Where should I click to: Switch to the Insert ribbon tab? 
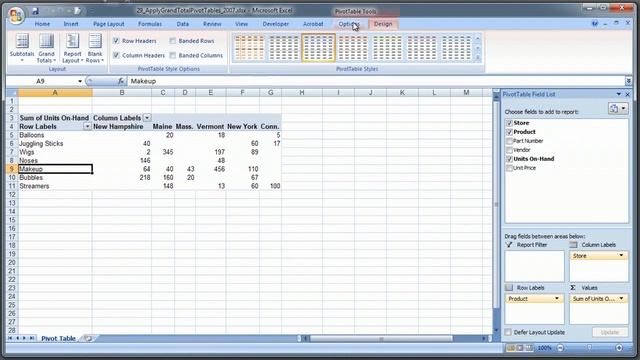71,24
